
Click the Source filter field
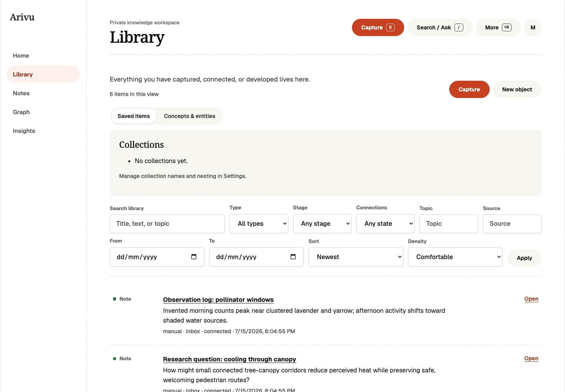(x=512, y=224)
